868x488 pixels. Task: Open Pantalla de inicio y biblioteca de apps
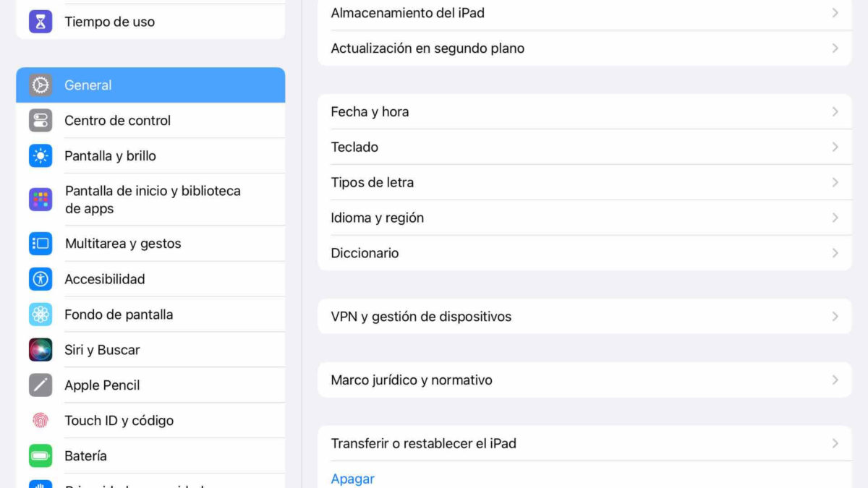150,200
